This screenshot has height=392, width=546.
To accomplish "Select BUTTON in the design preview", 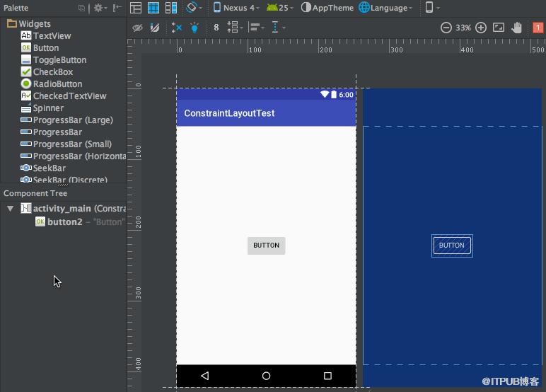I will click(x=267, y=246).
